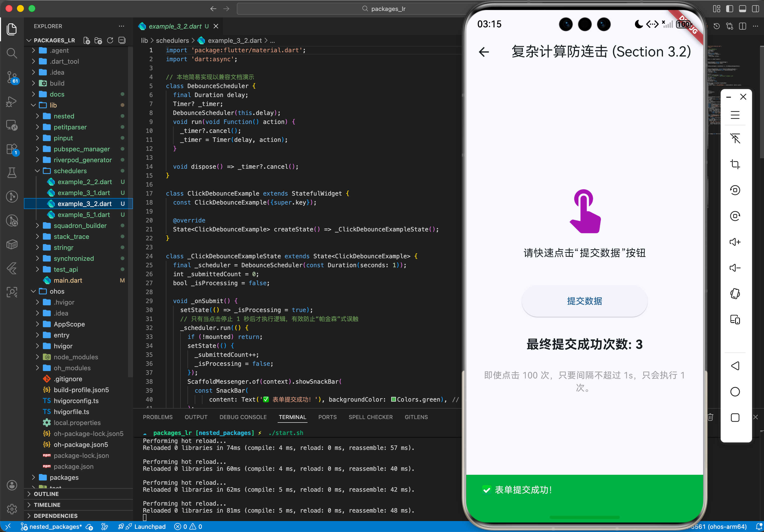
Task: Tap the back arrow in phone app
Action: (x=484, y=52)
